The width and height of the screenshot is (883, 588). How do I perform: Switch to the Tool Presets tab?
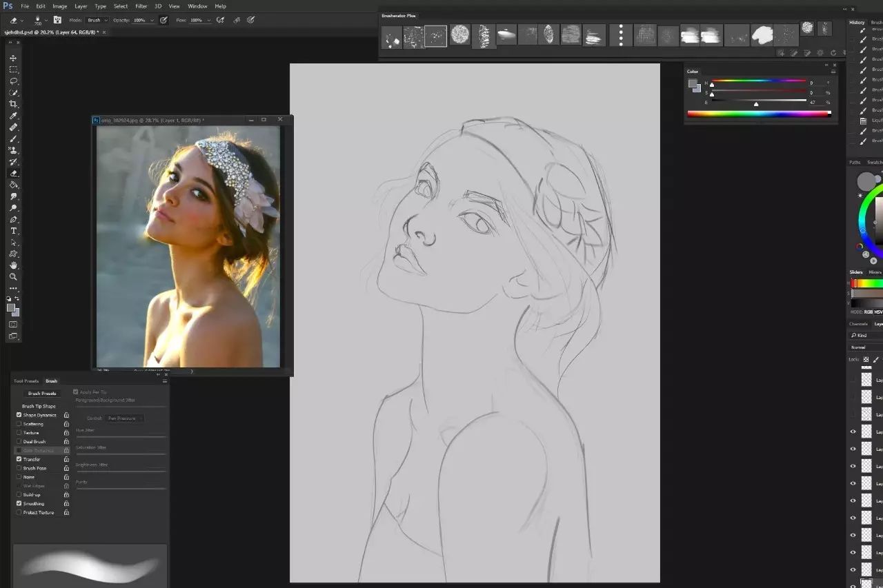tap(28, 381)
